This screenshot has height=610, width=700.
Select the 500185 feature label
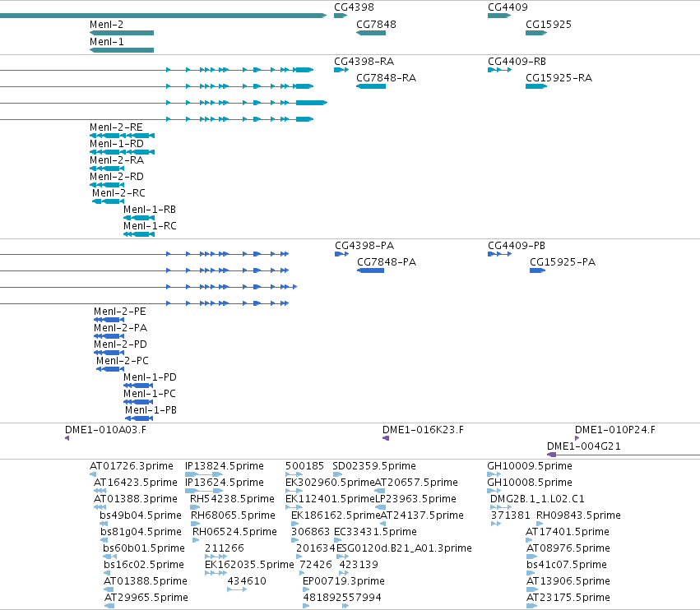[304, 466]
